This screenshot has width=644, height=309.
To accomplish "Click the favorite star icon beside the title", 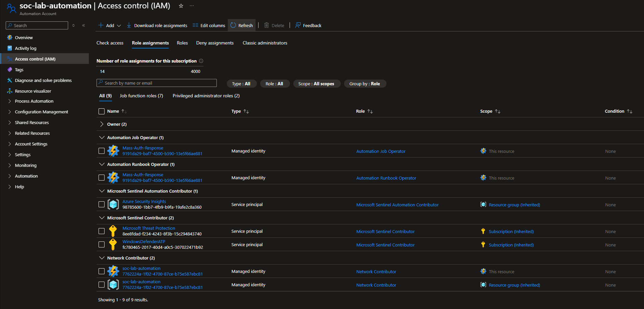I will pyautogui.click(x=181, y=6).
